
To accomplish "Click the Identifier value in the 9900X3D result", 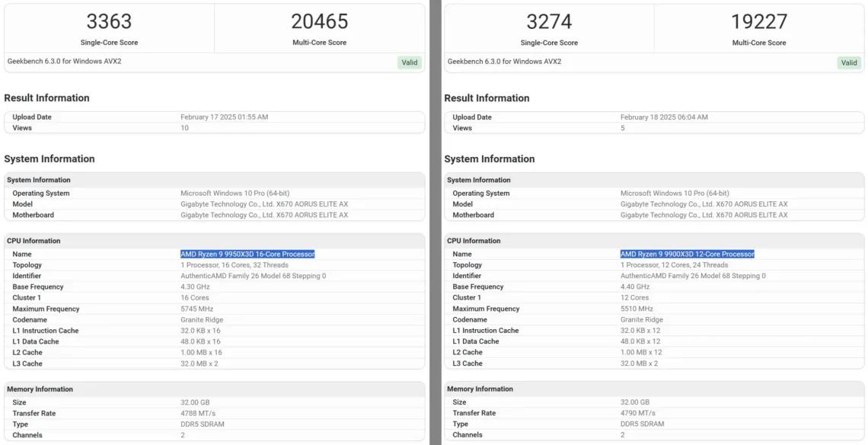I will pyautogui.click(x=693, y=276).
